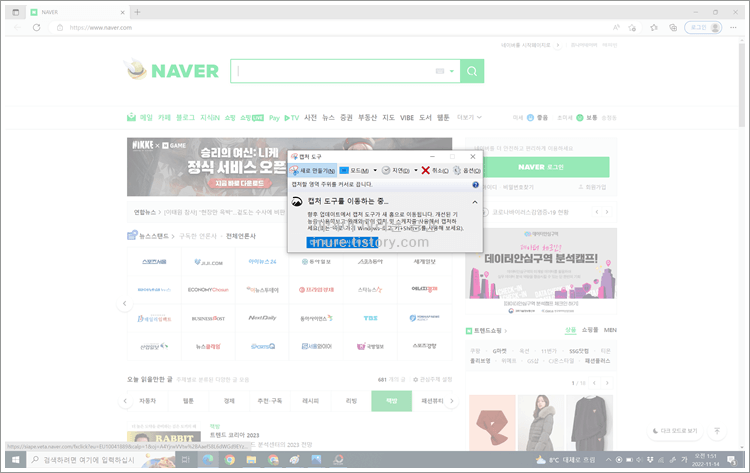This screenshot has height=473, width=750.
Task: Click the 전체언론사 link
Action: (241, 236)
